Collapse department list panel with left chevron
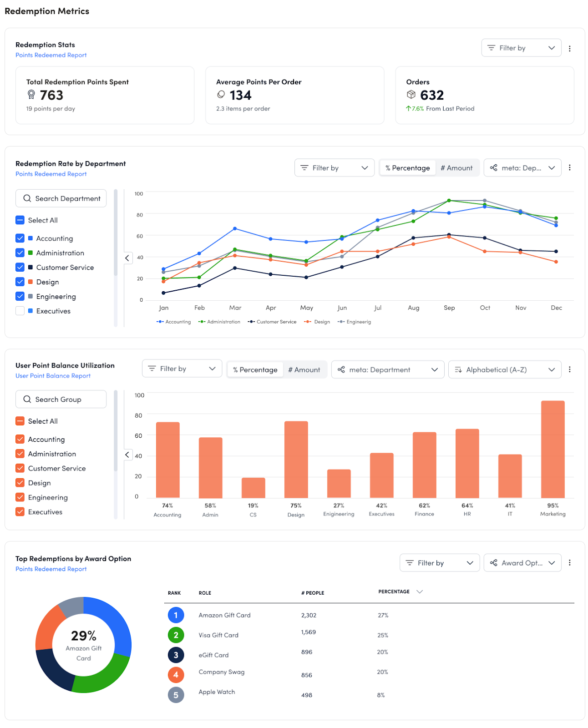 [127, 258]
